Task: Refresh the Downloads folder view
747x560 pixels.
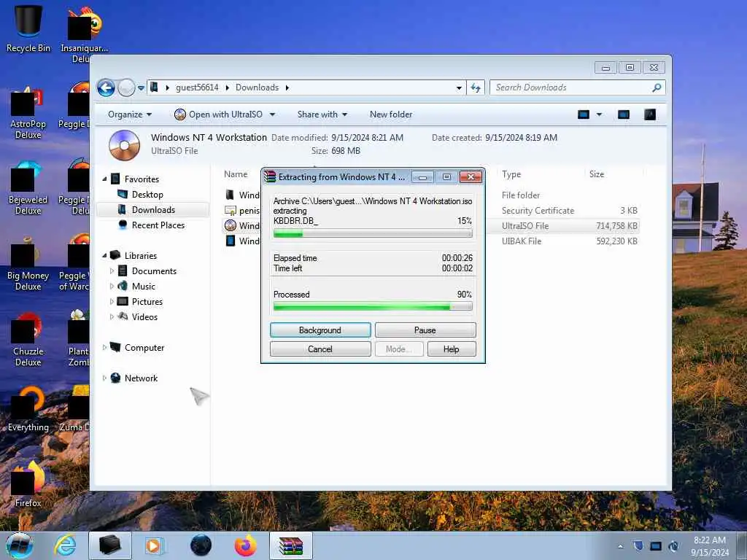Action: coord(476,87)
